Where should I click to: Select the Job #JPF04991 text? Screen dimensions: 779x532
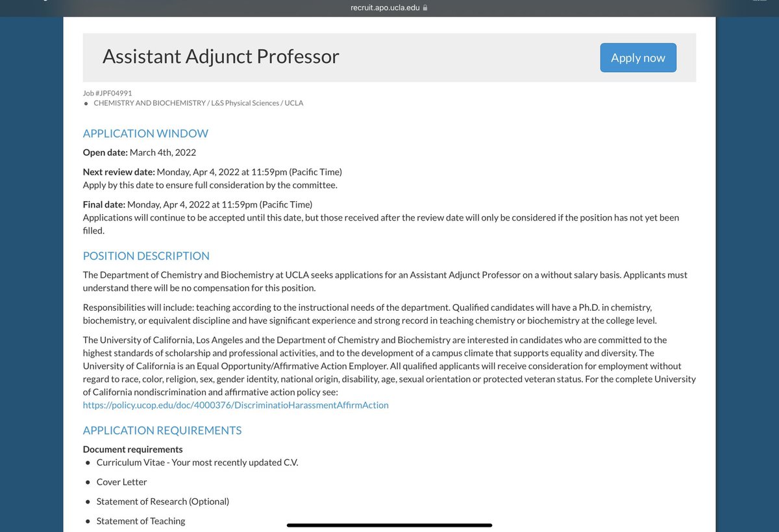[x=107, y=93]
